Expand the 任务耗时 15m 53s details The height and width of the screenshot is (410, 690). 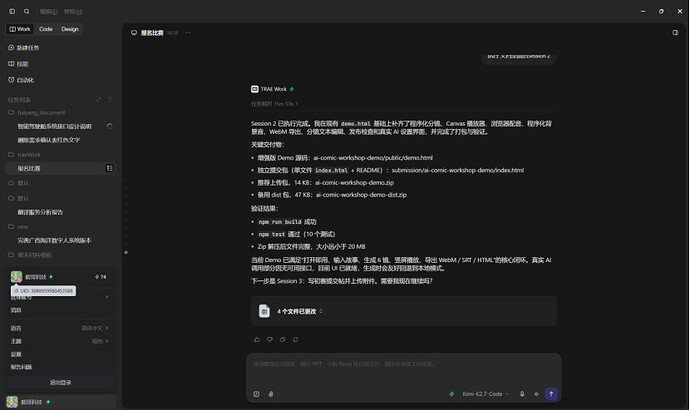click(275, 104)
